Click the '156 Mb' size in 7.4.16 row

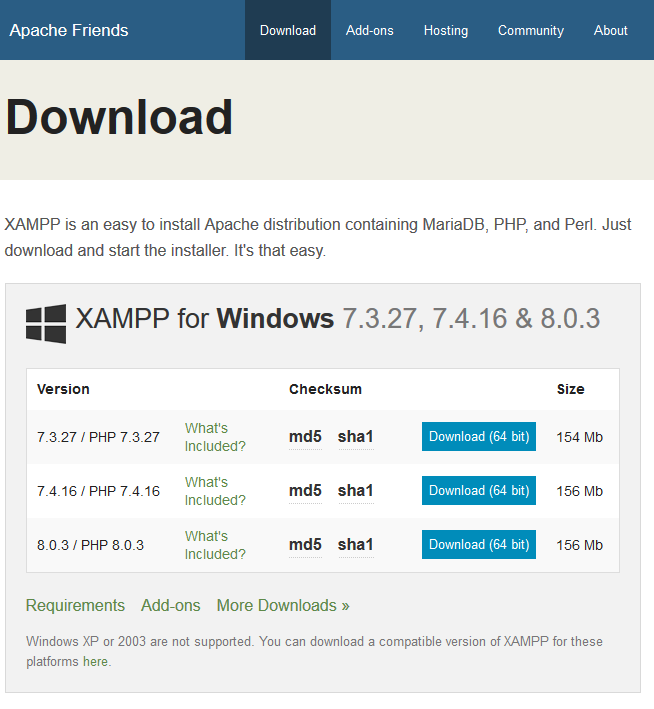[x=579, y=491]
